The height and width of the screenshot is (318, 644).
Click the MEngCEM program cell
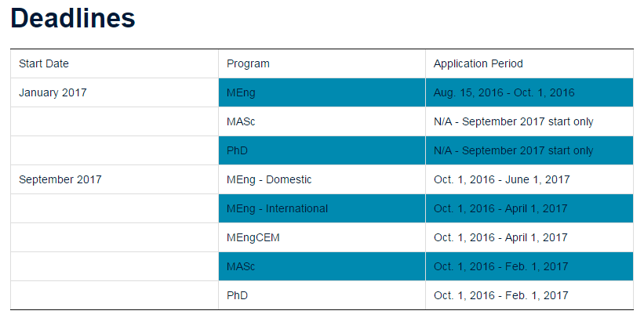pyautogui.click(x=253, y=237)
